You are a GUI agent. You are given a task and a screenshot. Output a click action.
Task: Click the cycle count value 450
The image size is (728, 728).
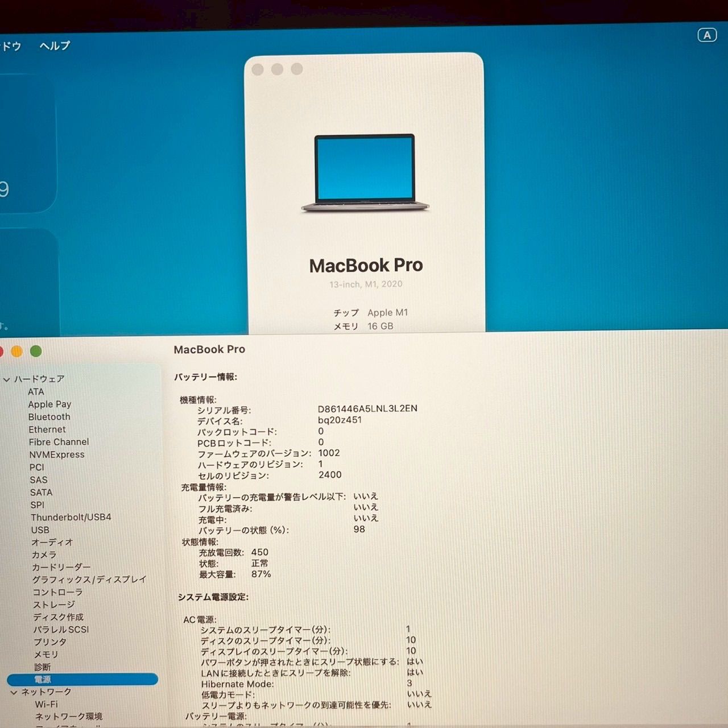click(260, 552)
